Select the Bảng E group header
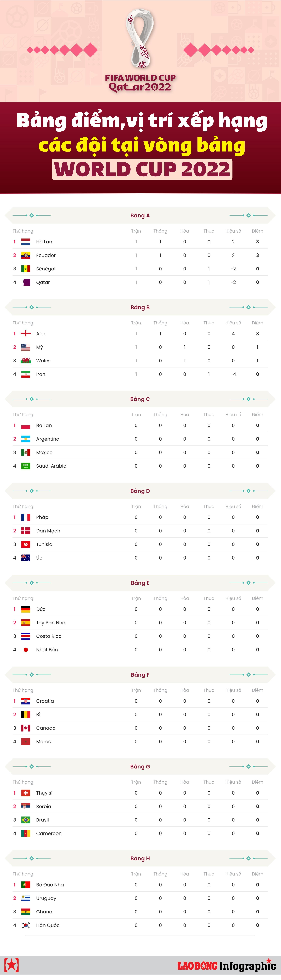 tap(140, 583)
